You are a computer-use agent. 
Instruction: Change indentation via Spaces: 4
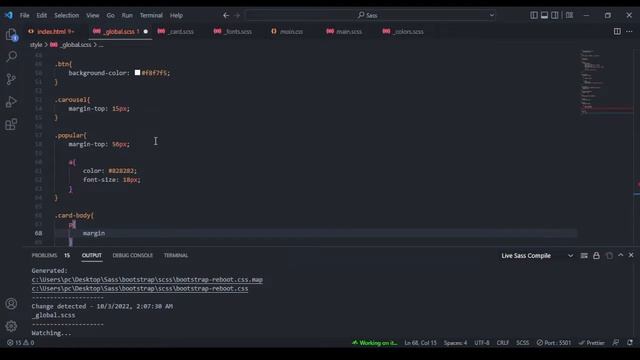click(x=456, y=343)
